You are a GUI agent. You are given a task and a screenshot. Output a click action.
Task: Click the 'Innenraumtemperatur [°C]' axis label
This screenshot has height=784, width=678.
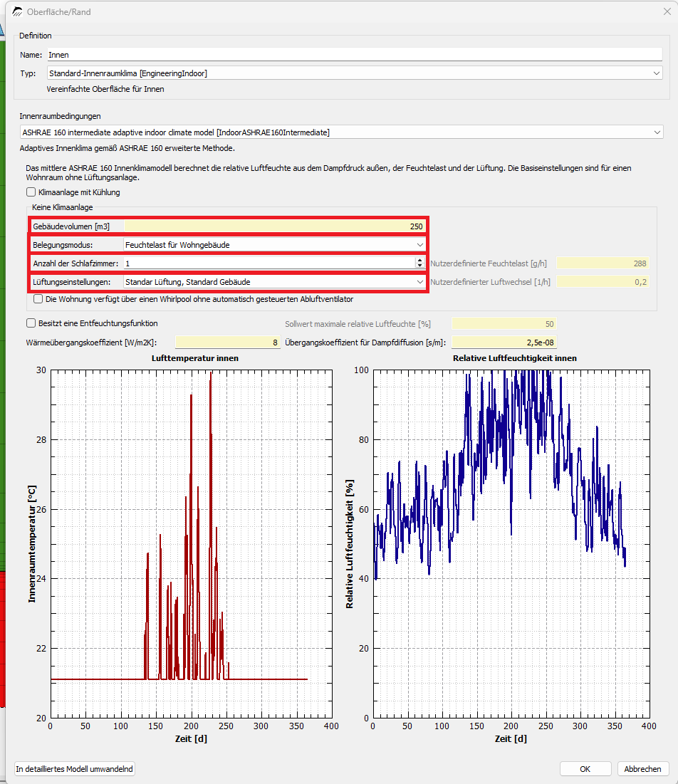32,543
